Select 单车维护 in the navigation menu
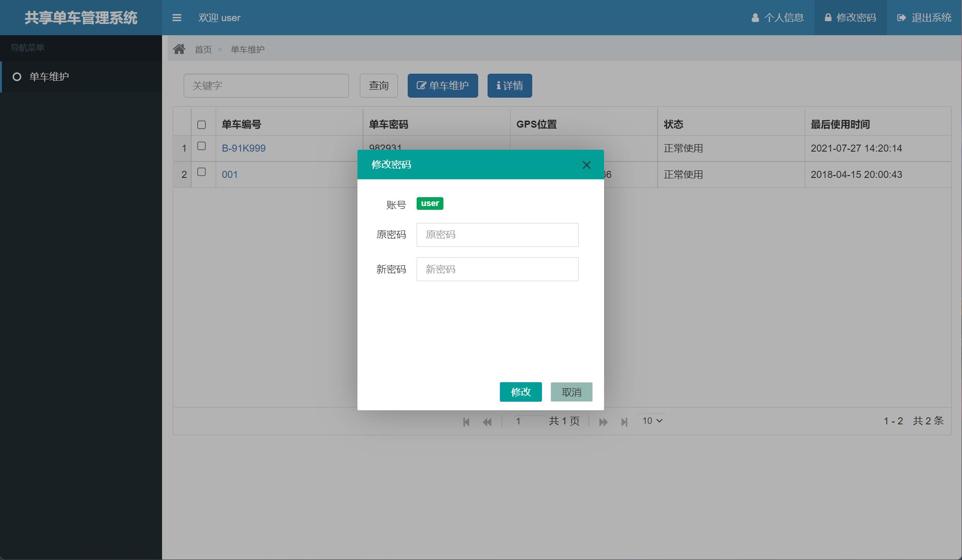The width and height of the screenshot is (962, 560). (48, 77)
